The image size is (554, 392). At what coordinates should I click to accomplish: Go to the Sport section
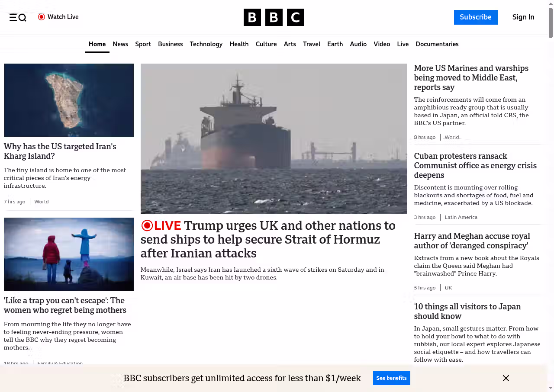tap(143, 44)
